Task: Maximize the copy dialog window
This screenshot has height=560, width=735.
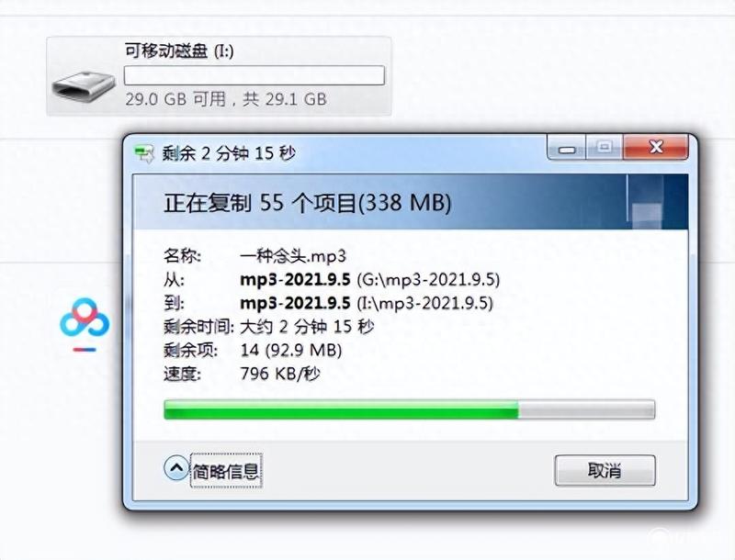Action: click(605, 148)
